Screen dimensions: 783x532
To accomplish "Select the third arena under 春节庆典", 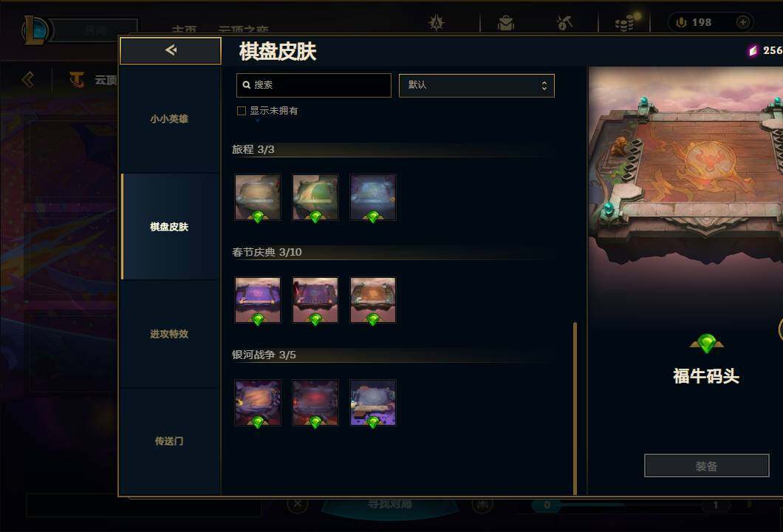I will (x=373, y=300).
